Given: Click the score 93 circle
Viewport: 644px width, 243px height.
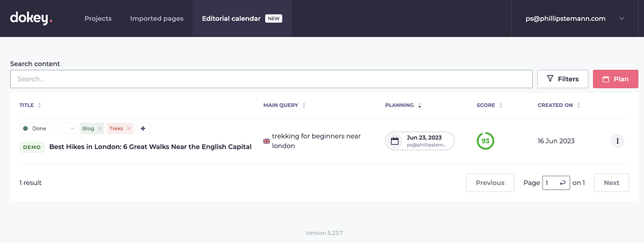Looking at the screenshot, I should (x=485, y=141).
